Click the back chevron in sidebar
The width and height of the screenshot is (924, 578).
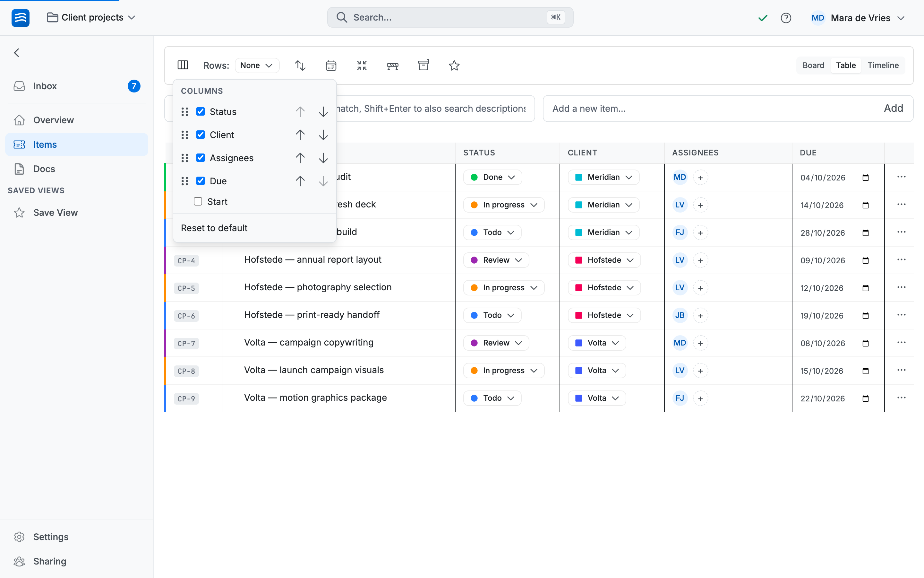17,53
